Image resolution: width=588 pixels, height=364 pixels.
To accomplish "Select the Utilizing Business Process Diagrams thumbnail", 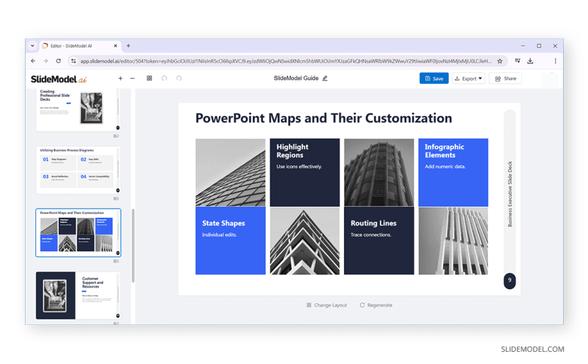I will pyautogui.click(x=78, y=170).
